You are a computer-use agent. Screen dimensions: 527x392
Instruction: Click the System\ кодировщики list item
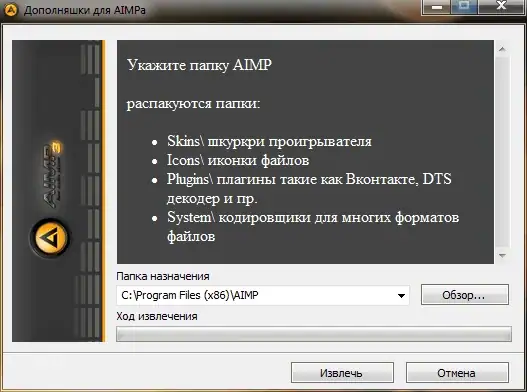pyautogui.click(x=313, y=227)
